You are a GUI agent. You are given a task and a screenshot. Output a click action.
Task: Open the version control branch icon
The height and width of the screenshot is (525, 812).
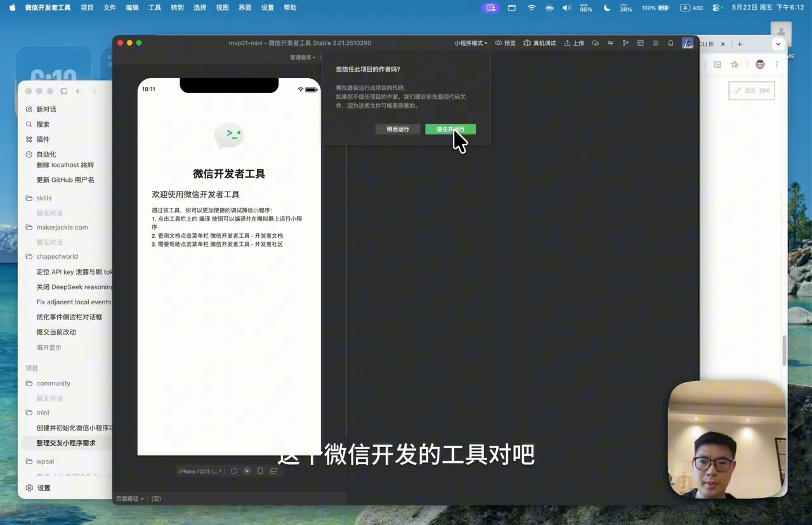click(625, 43)
